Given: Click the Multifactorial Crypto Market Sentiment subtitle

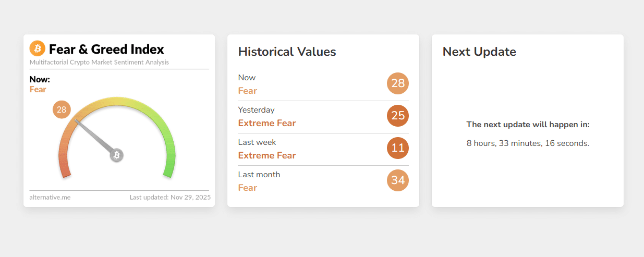Looking at the screenshot, I should point(99,62).
